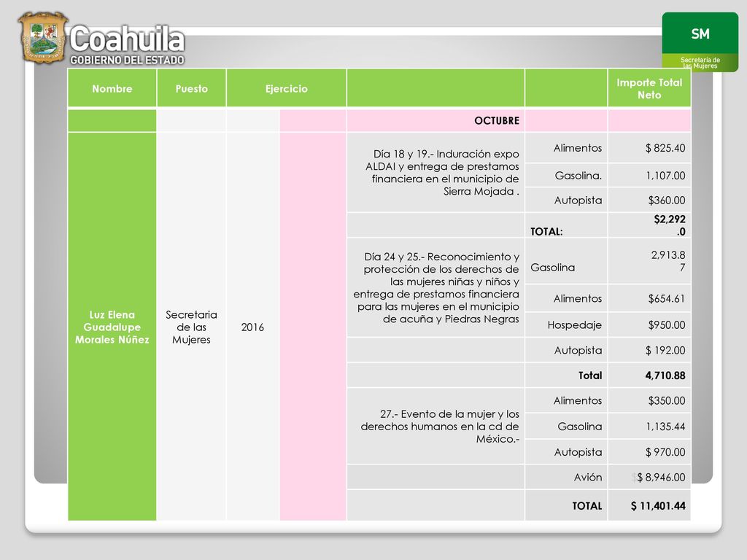Click the 4,710.88 total amount

point(665,376)
